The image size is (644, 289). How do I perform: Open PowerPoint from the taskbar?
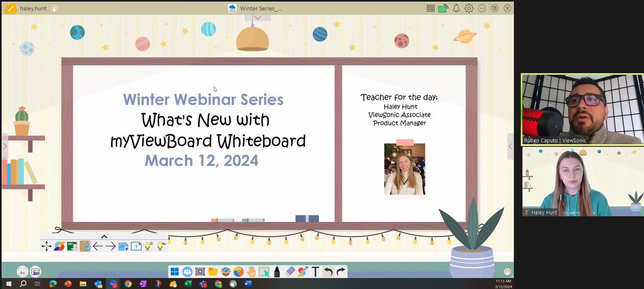click(x=68, y=284)
